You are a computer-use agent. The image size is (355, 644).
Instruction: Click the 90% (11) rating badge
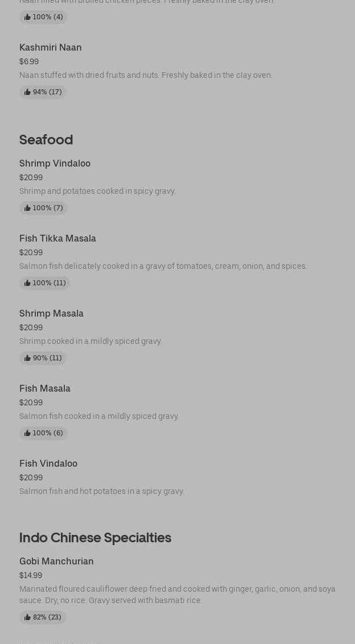[x=43, y=358]
